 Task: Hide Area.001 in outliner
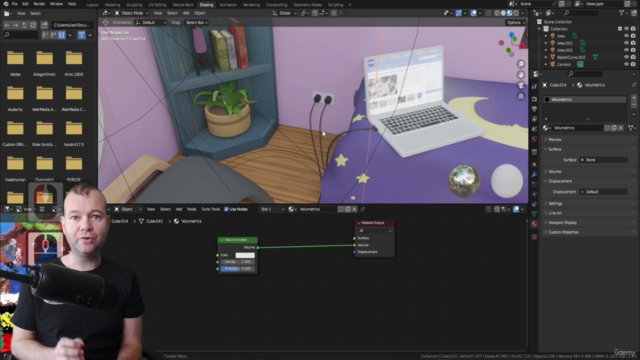[x=627, y=43]
